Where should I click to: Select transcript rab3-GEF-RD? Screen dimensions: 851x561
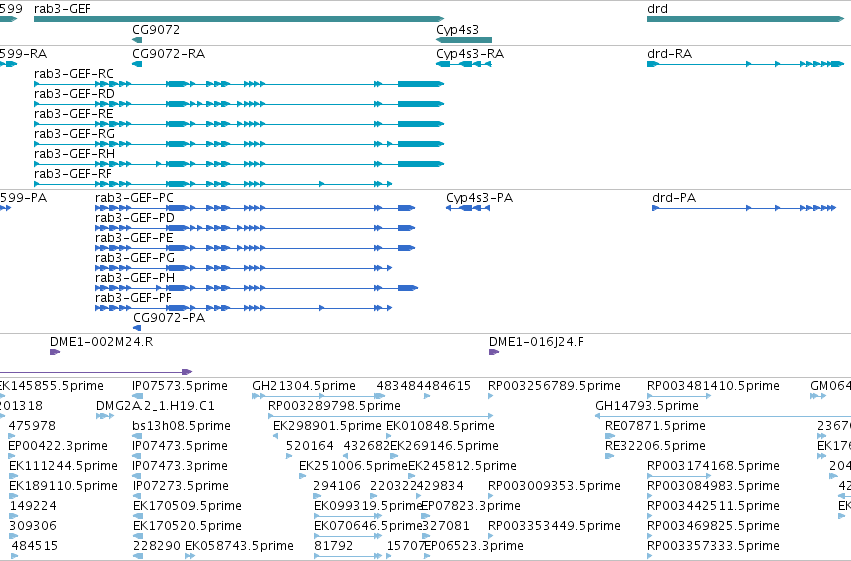tap(239, 104)
